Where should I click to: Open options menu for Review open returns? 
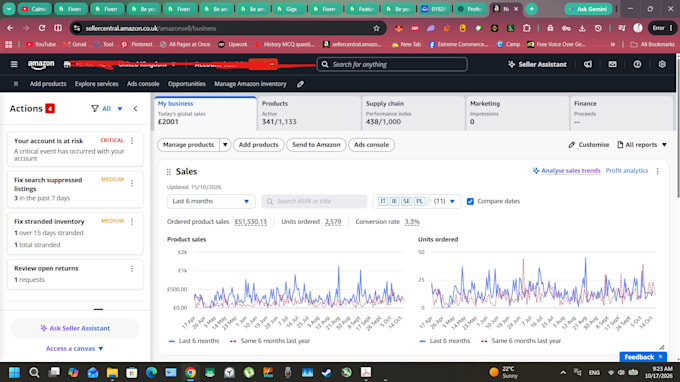[132, 269]
